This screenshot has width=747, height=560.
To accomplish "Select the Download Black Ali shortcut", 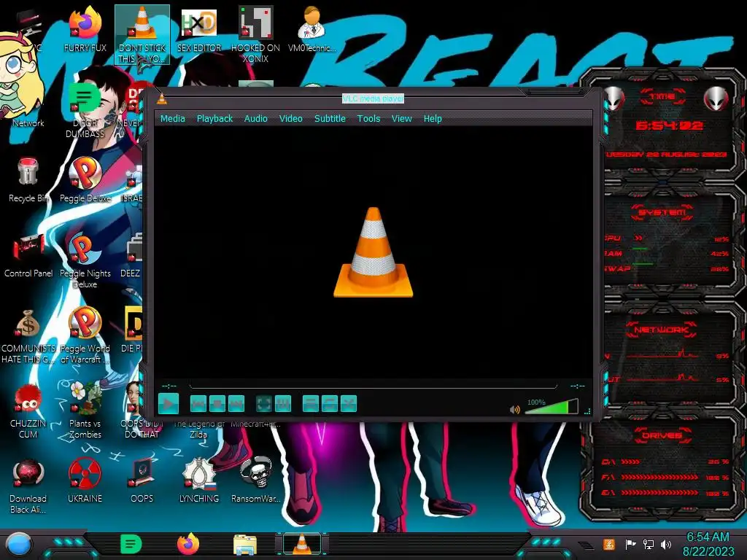I will tap(28, 486).
